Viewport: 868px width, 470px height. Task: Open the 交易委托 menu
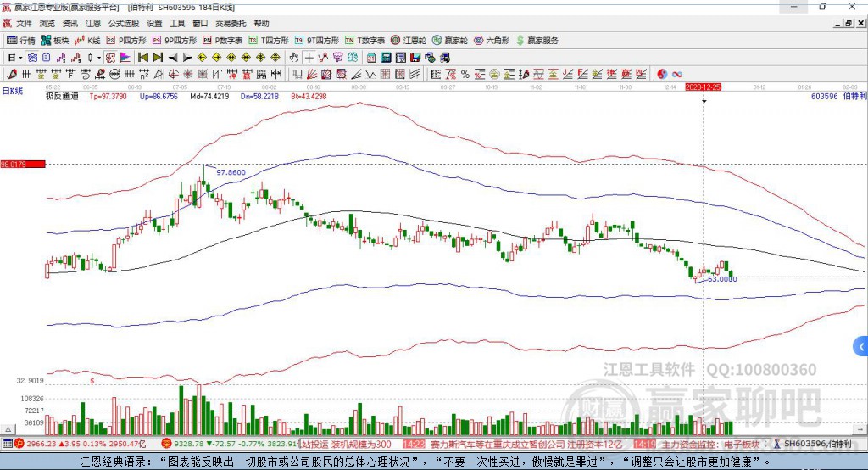tap(231, 23)
